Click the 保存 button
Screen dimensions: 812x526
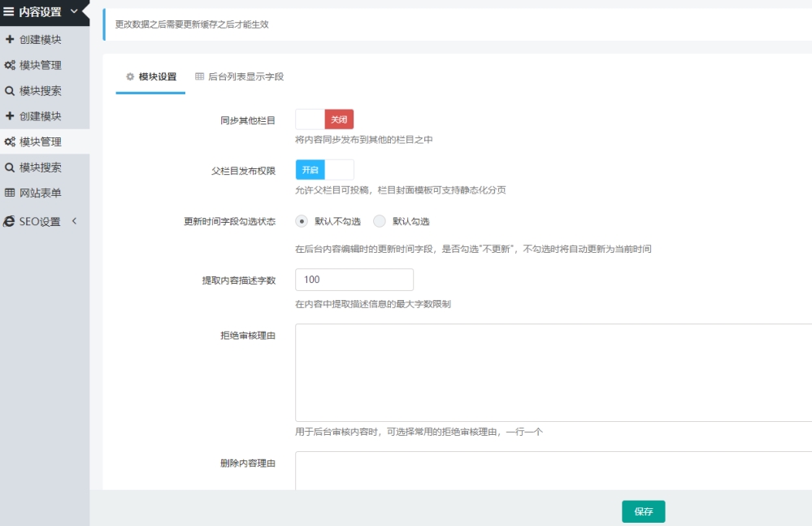point(643,511)
